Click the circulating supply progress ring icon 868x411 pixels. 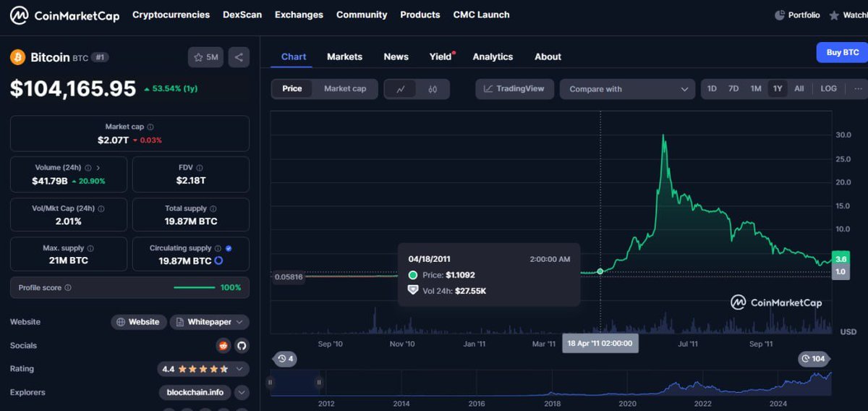[218, 260]
